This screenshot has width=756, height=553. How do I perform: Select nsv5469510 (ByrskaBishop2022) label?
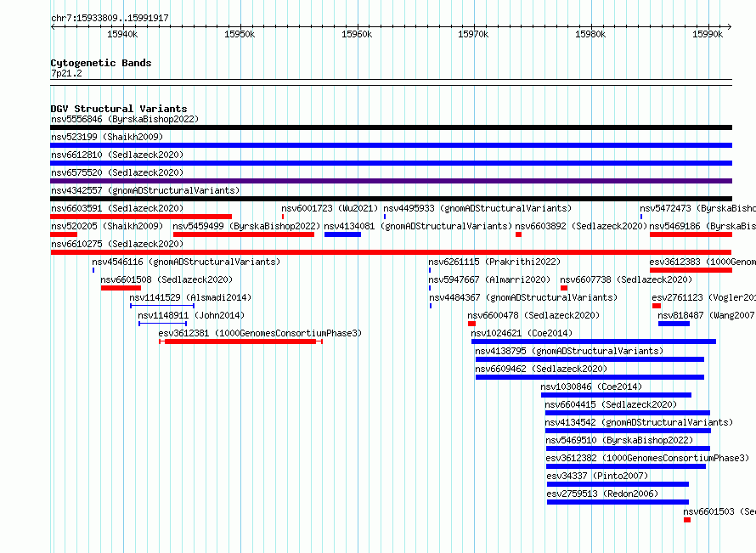click(x=619, y=440)
